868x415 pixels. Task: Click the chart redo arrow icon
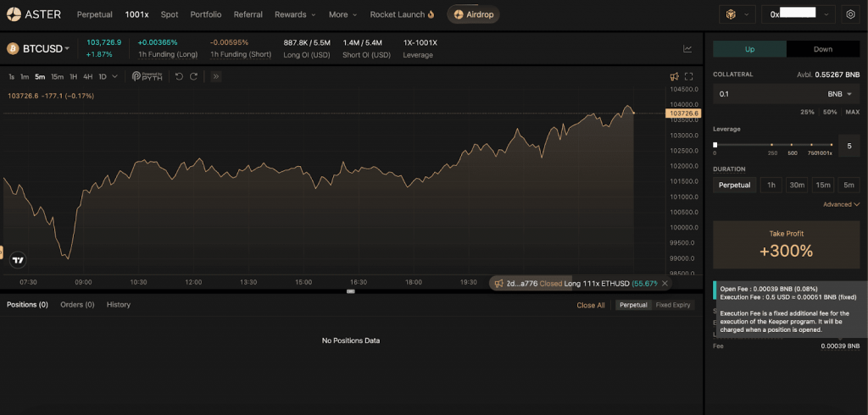193,76
